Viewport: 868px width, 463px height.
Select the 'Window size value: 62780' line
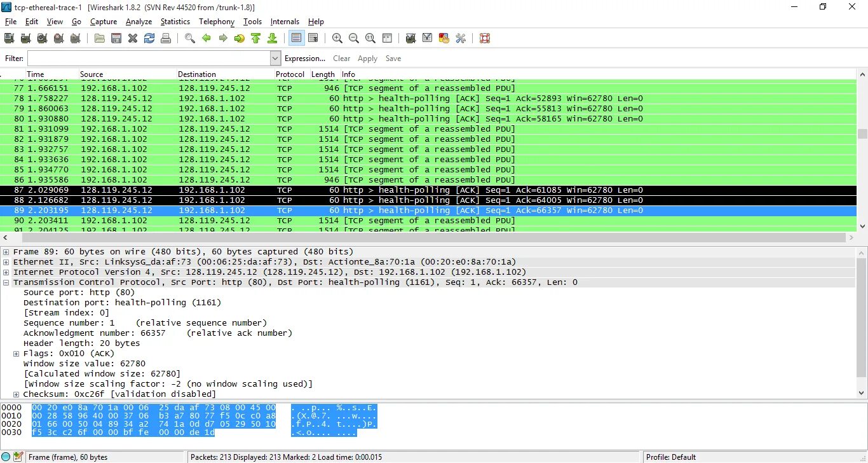[85, 364]
